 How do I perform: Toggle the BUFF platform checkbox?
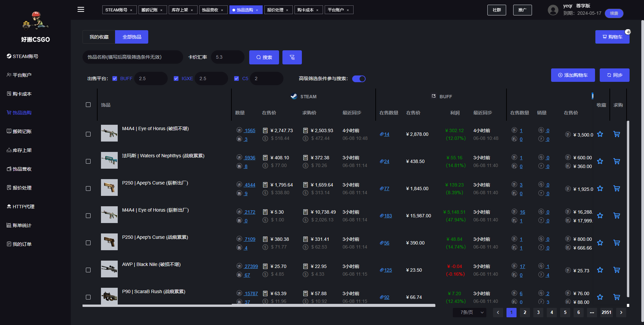(x=115, y=78)
